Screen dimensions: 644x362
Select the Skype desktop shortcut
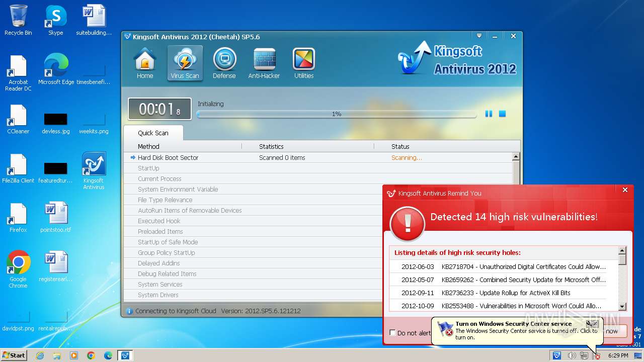(55, 20)
